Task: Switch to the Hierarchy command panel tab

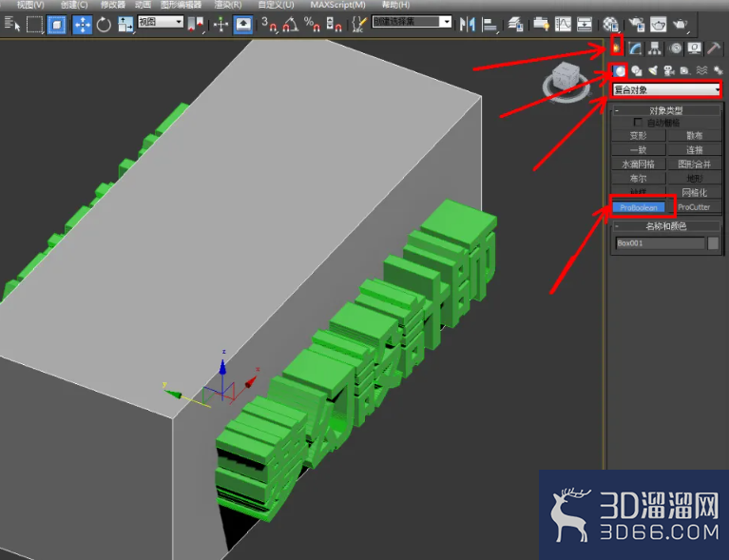Action: (655, 48)
